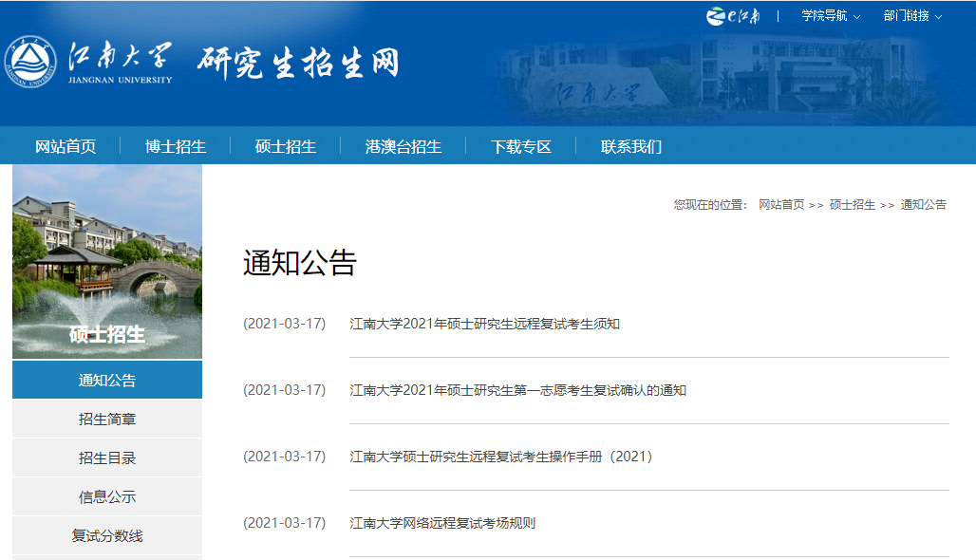The image size is (976, 560).
Task: Open 招生简章 in the sidebar
Action: pyautogui.click(x=107, y=419)
